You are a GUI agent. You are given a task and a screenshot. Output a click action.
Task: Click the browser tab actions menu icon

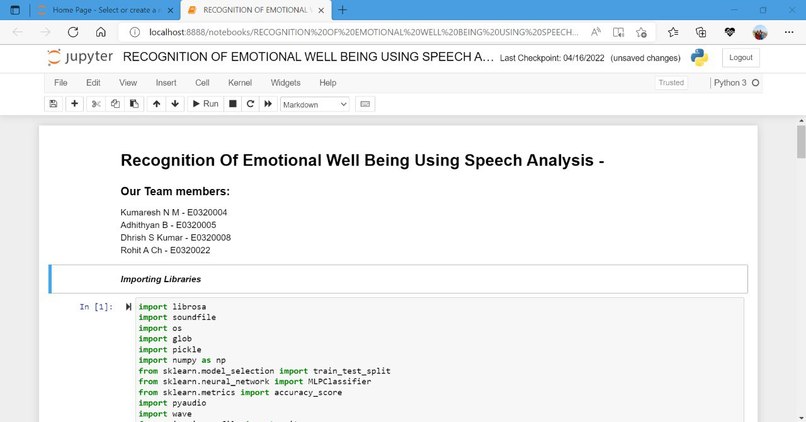pyautogui.click(x=15, y=10)
